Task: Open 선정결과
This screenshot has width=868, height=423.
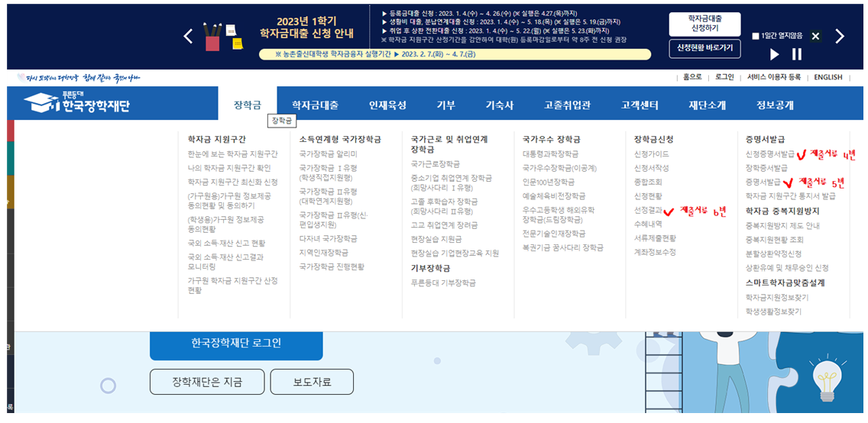Action: coord(648,210)
